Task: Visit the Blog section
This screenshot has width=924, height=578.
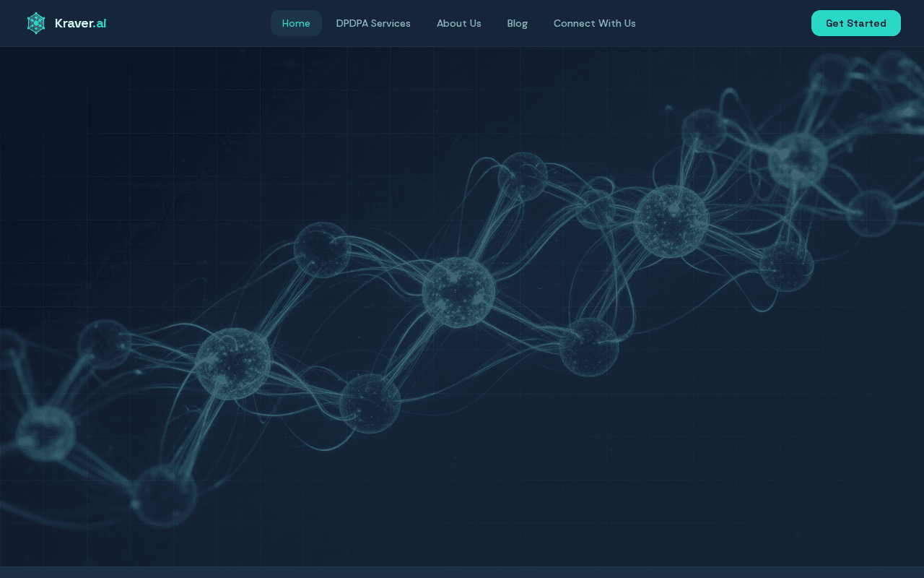Action: (x=518, y=23)
